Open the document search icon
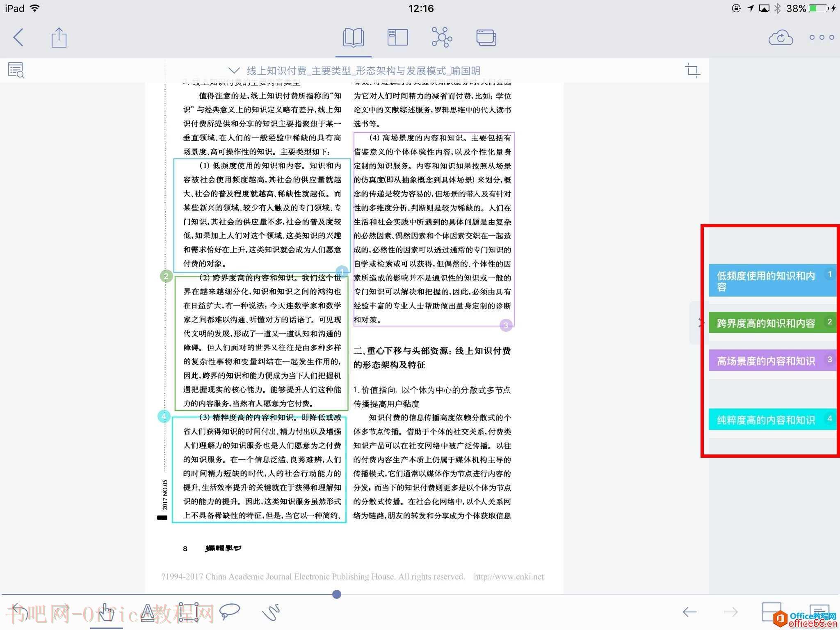 [x=16, y=70]
